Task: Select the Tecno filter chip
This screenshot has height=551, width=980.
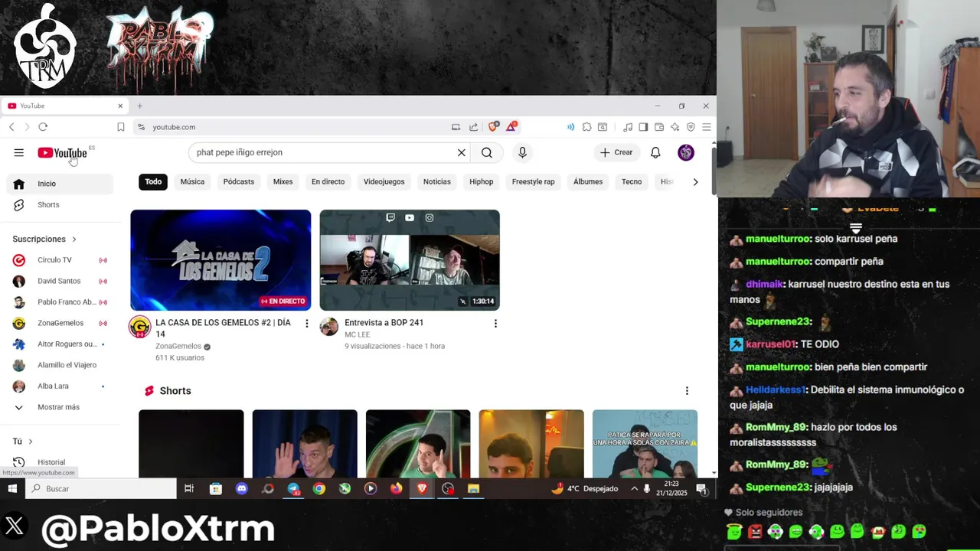Action: point(632,181)
